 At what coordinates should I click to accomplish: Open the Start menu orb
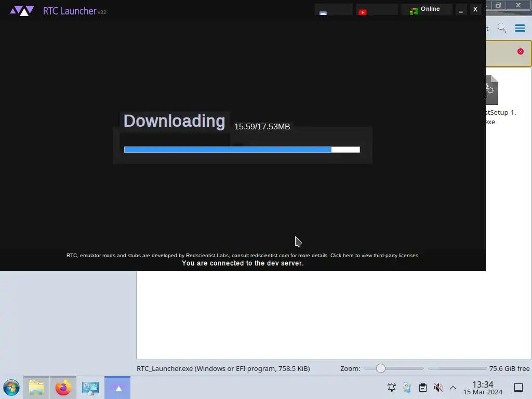tap(11, 388)
